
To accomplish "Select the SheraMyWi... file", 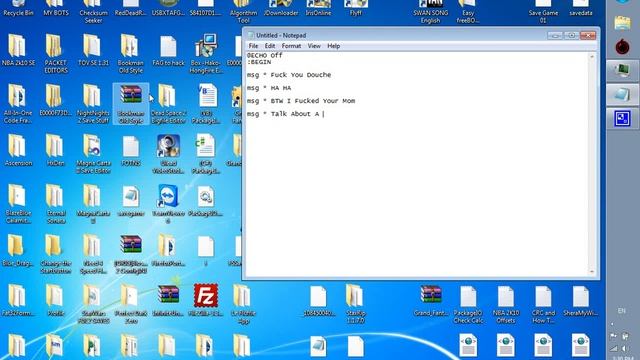I will [x=580, y=300].
